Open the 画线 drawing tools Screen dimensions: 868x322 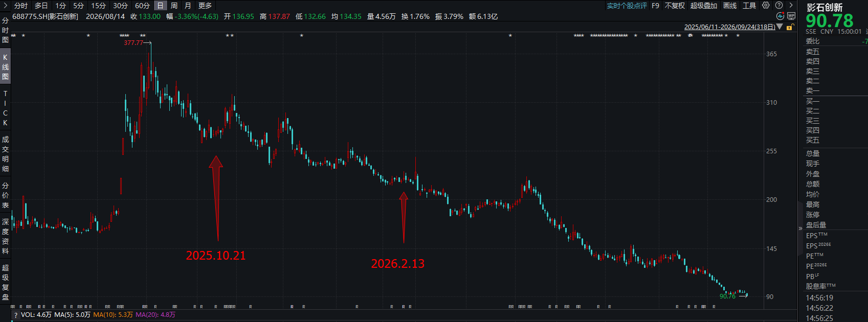pyautogui.click(x=730, y=6)
